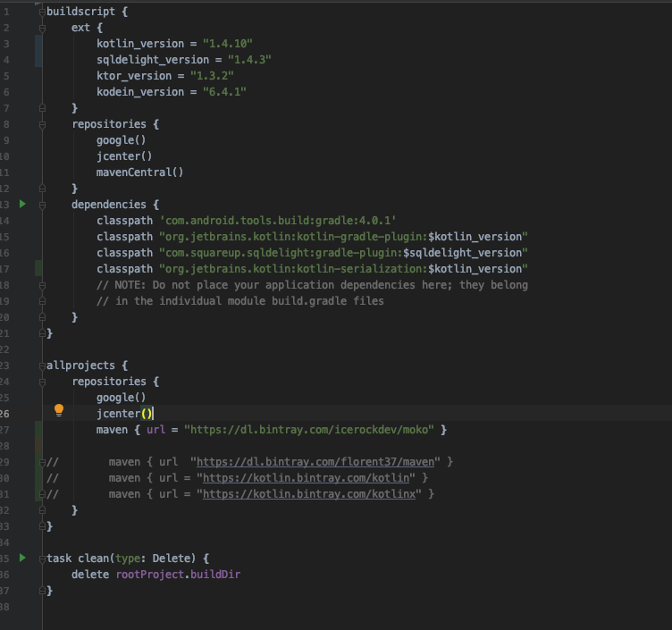Place cursor in kotlin_version value "1.4.10"
The height and width of the screenshot is (630, 672).
228,44
